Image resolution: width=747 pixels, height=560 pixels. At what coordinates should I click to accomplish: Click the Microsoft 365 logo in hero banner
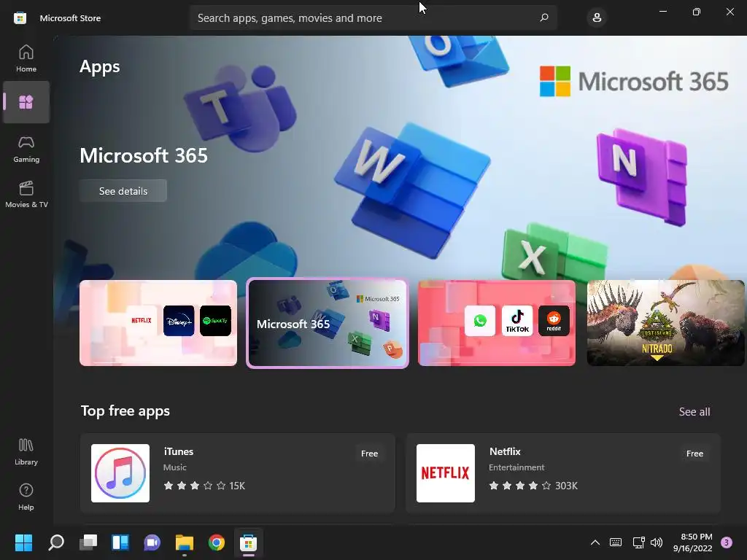[634, 82]
